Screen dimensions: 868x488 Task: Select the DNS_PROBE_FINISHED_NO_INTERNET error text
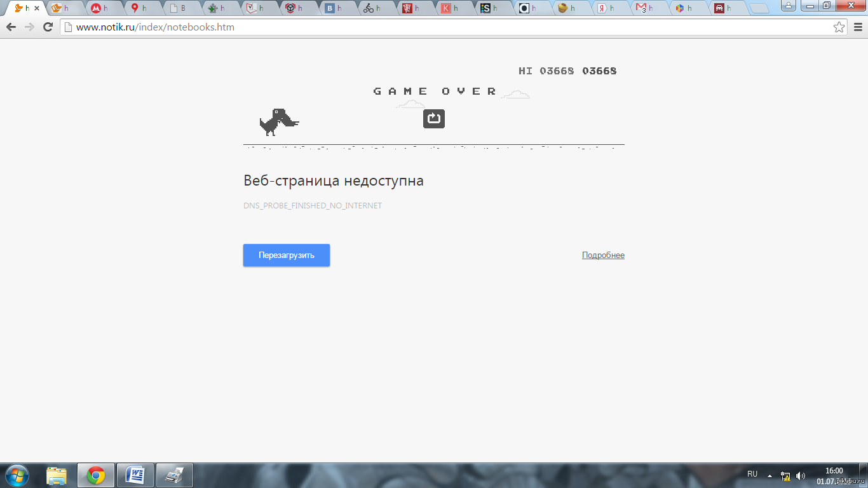point(313,206)
